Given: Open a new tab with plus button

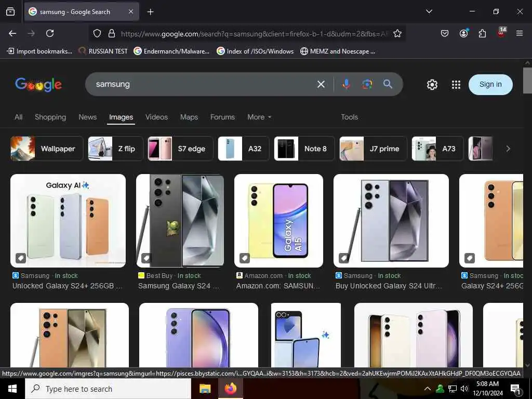Looking at the screenshot, I should coord(150,12).
